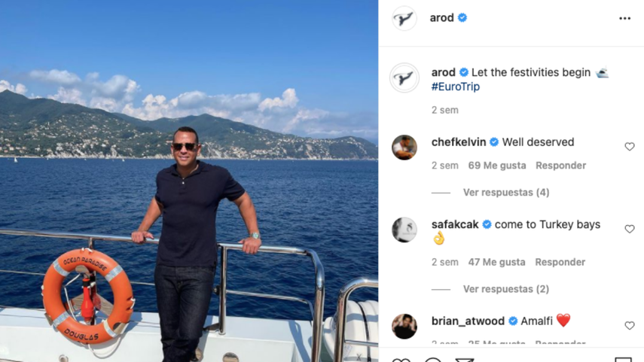View the 69 Me gusta likes list
The image size is (644, 362).
pyautogui.click(x=496, y=166)
